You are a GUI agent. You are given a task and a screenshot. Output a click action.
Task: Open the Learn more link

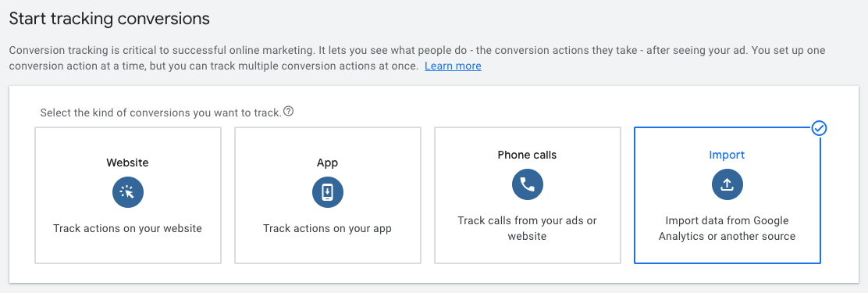453,66
